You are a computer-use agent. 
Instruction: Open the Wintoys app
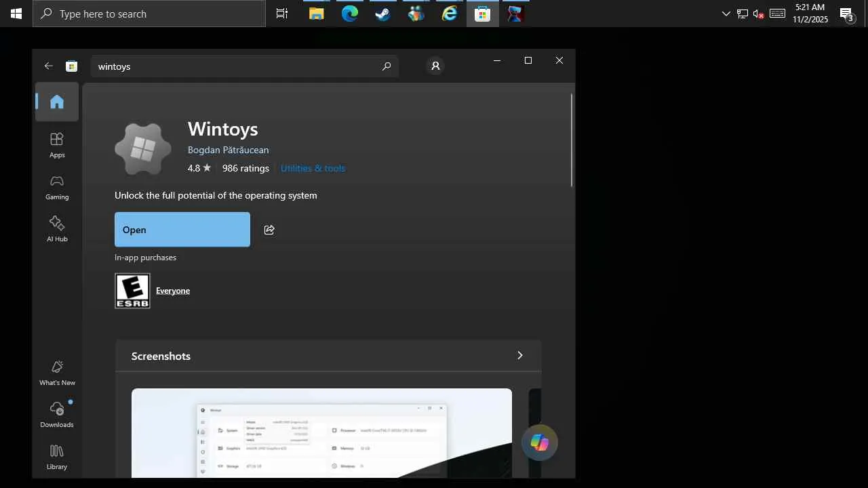(182, 230)
